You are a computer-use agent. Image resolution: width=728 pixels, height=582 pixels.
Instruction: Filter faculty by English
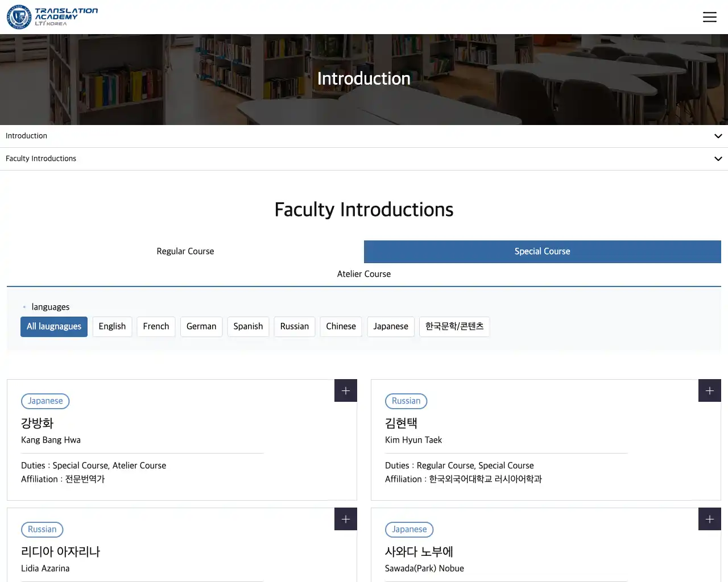(112, 326)
